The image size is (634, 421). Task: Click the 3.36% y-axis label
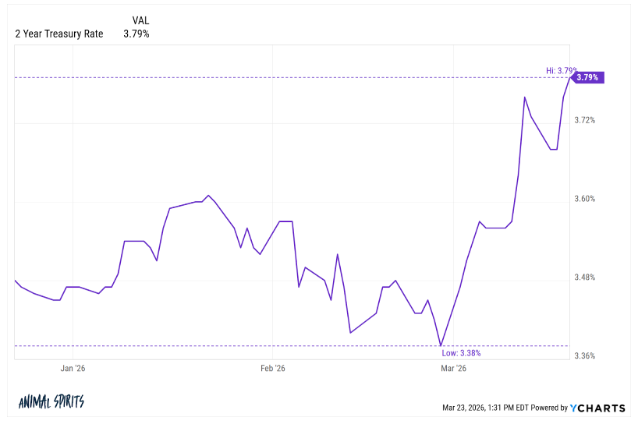pyautogui.click(x=586, y=355)
